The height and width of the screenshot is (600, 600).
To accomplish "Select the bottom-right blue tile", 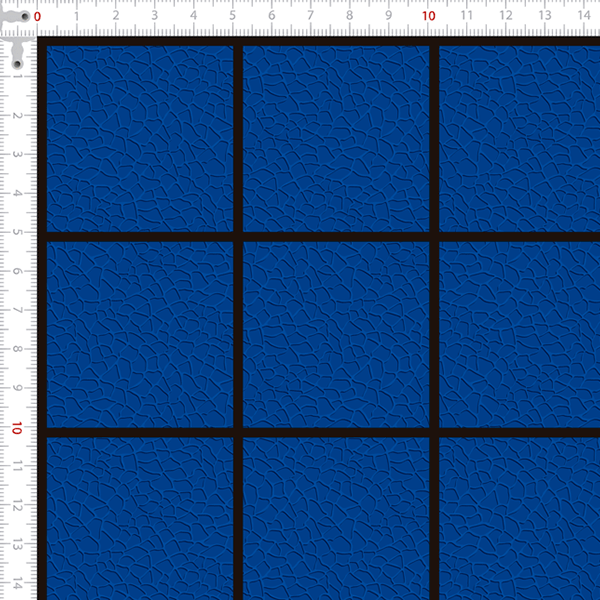I will [x=520, y=518].
